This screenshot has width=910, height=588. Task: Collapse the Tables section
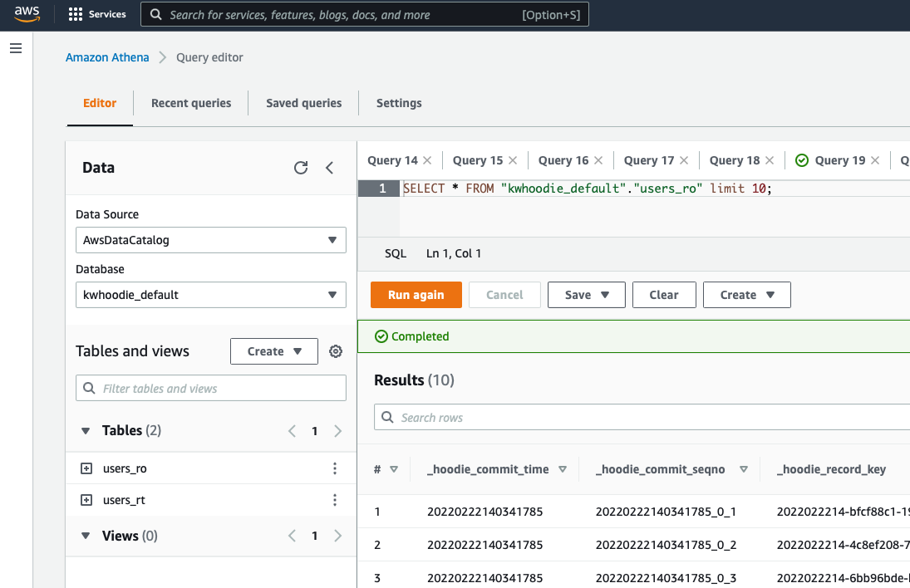(86, 431)
